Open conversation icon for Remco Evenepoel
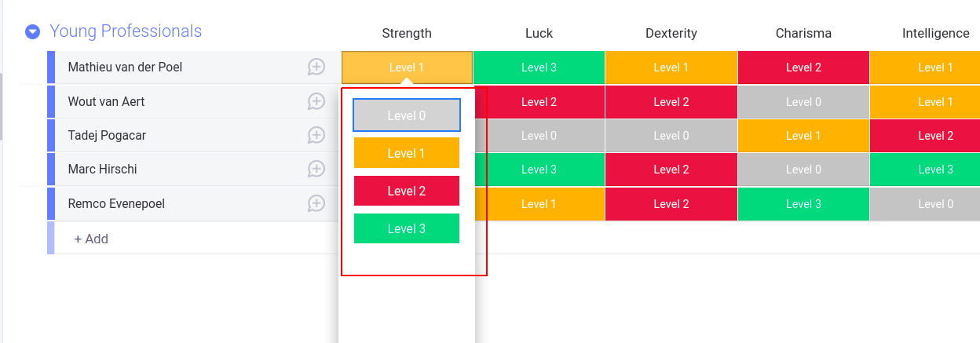 pos(316,203)
